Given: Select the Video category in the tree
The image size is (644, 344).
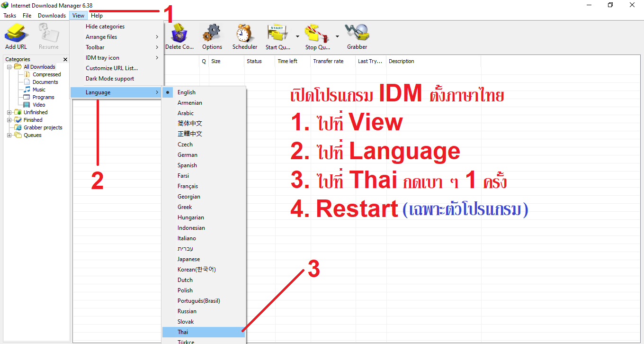Looking at the screenshot, I should [39, 105].
